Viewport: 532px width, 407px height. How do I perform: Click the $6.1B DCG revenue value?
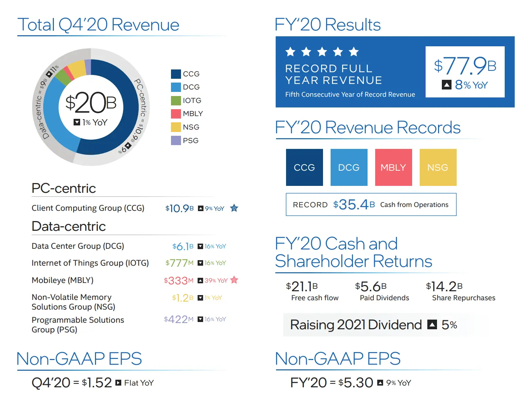point(183,246)
